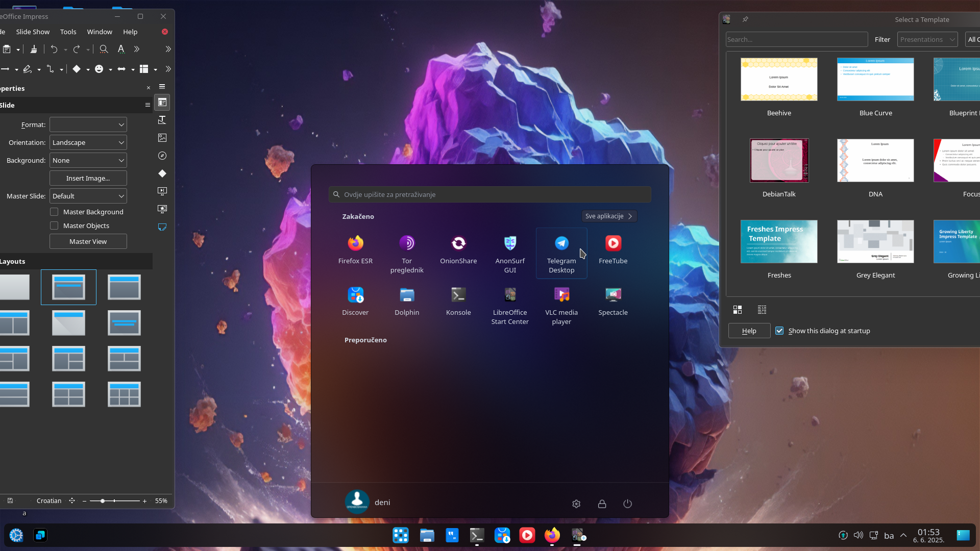The height and width of the screenshot is (551, 980).
Task: Select the Curves and Polygons pencil tool
Action: coord(28,69)
